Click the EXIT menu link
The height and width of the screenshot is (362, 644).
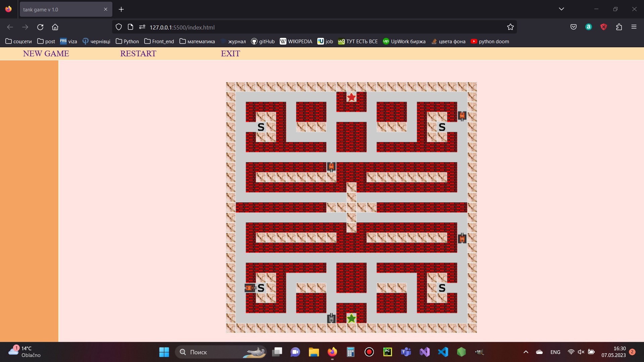click(230, 54)
